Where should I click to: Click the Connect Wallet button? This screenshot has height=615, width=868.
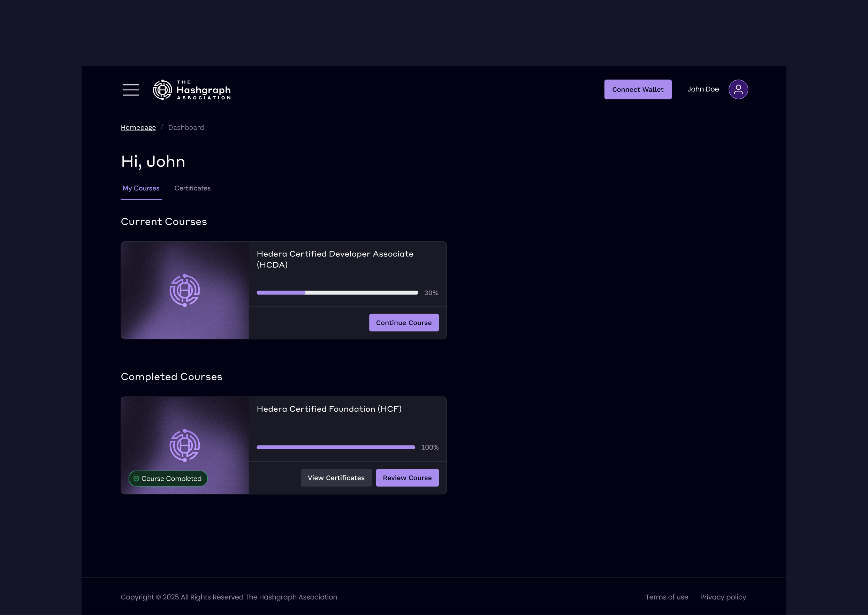[638, 89]
